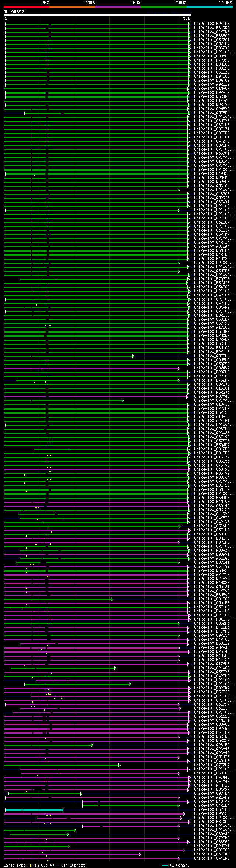Screen dimensions: 236x868
Task: Open hit UniRef100_B8LRR7
Action: (212, 28)
